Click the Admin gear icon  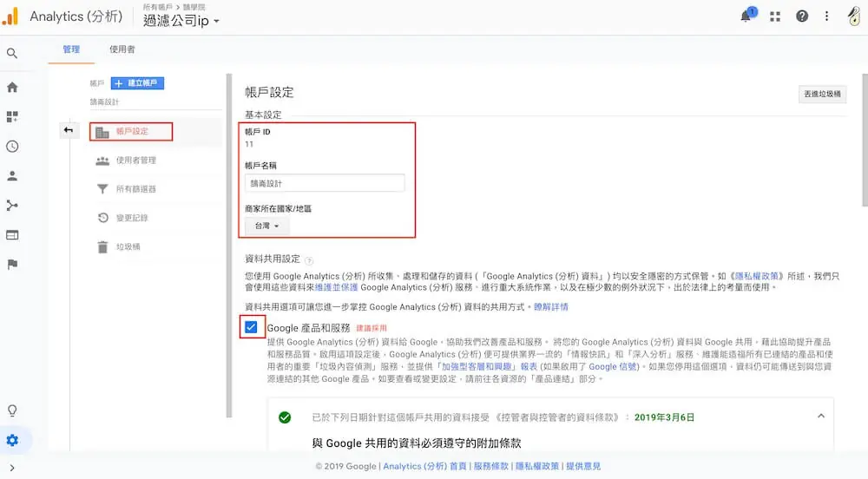pyautogui.click(x=12, y=440)
